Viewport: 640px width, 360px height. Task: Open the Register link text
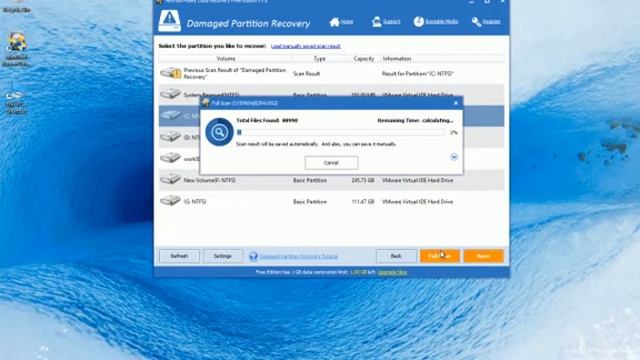(x=491, y=22)
